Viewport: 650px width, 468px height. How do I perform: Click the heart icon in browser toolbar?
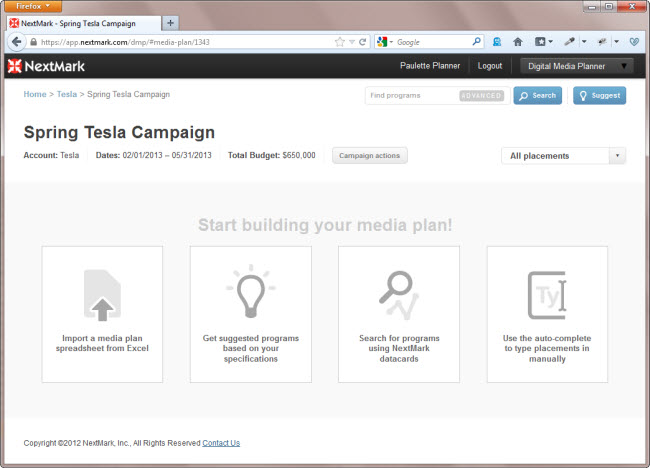tap(634, 42)
